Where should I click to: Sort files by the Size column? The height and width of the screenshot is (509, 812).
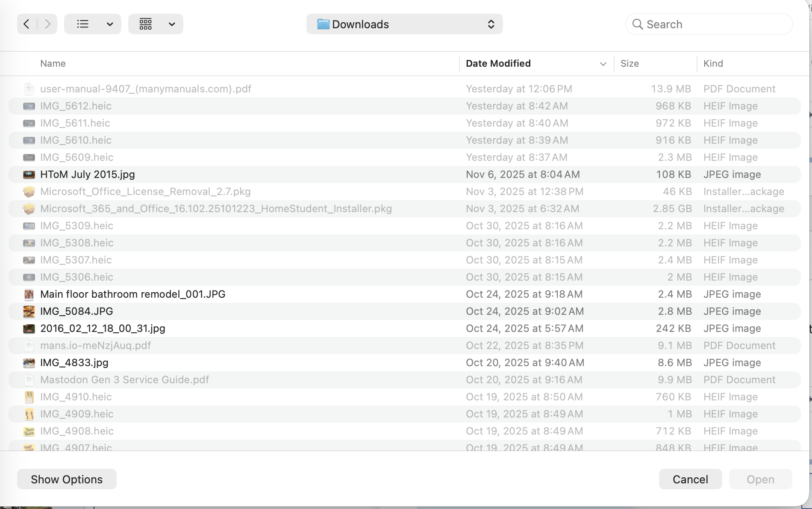point(629,63)
